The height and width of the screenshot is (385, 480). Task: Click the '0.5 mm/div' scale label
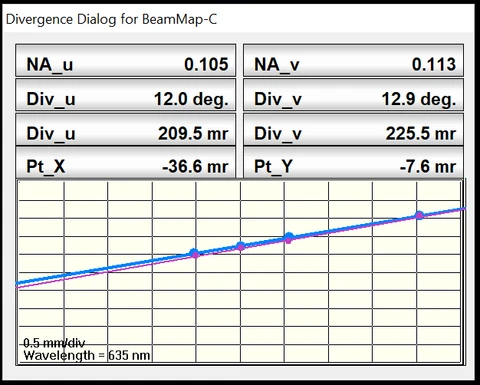click(54, 343)
